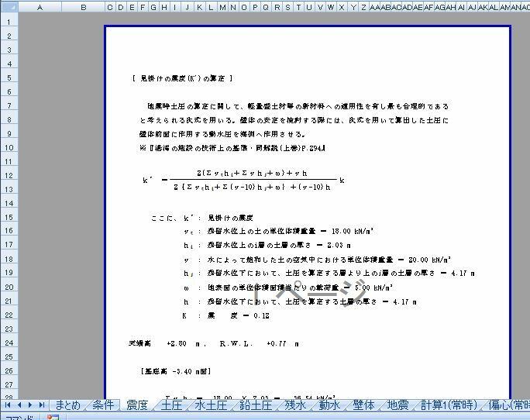Open the 条件 sheet tab

tap(103, 405)
